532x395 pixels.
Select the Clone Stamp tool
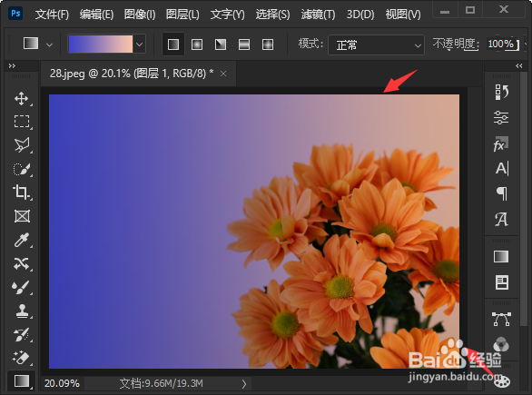click(22, 311)
